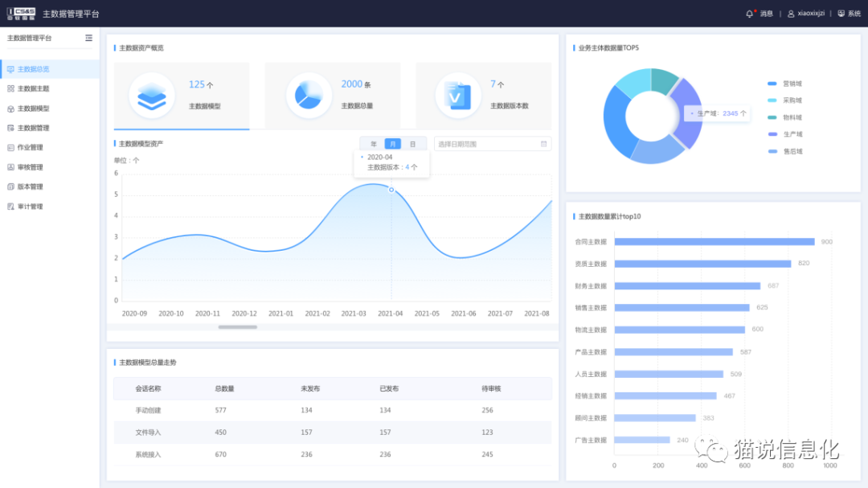Collapse sidebar using the hamburger icon
The width and height of the screenshot is (868, 488).
coord(88,38)
